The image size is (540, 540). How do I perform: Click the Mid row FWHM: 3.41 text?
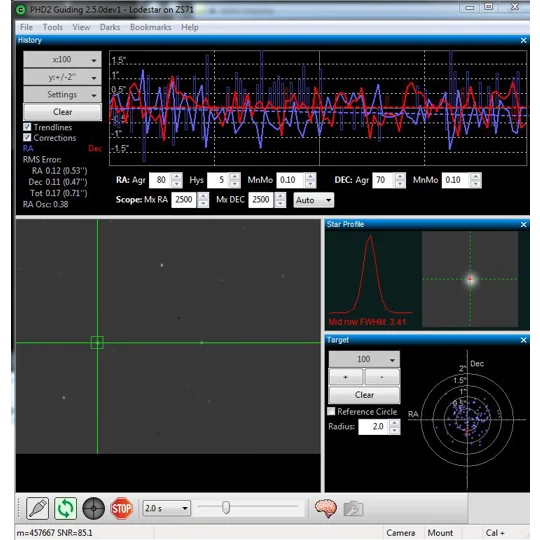(367, 322)
